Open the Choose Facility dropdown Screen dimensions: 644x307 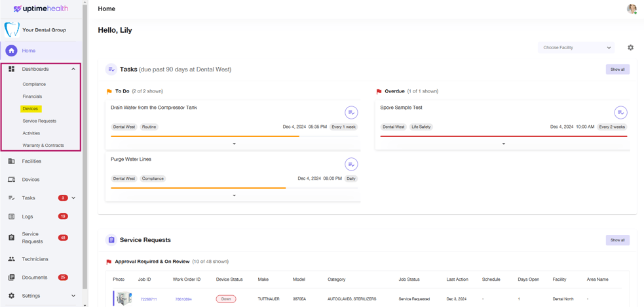tap(577, 48)
